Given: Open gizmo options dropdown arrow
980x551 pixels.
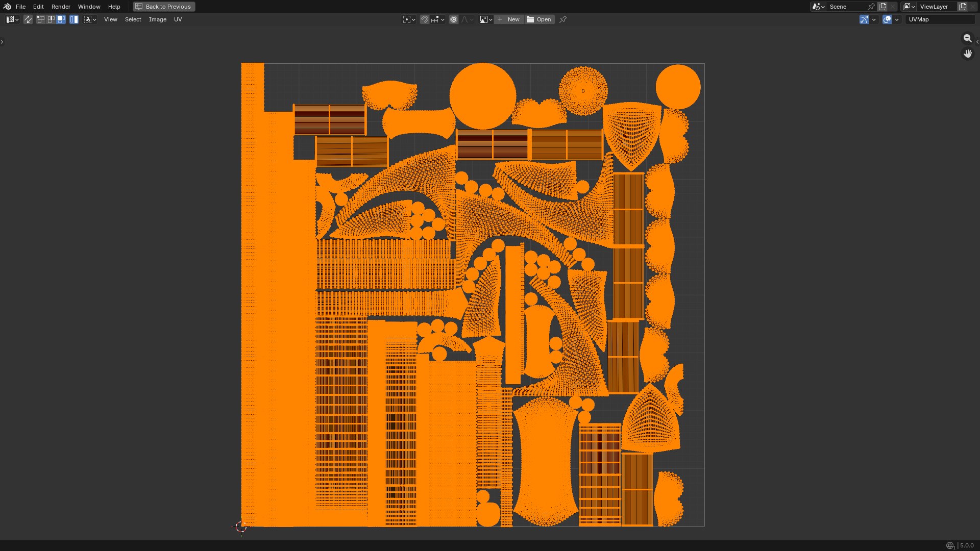Looking at the screenshot, I should 874,19.
